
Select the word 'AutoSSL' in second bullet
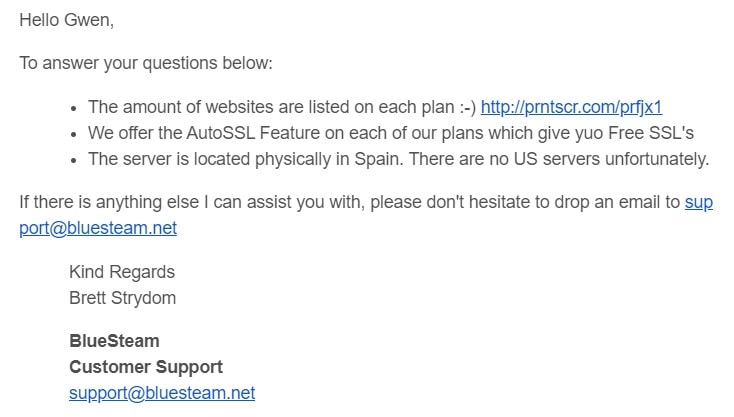[x=220, y=133]
